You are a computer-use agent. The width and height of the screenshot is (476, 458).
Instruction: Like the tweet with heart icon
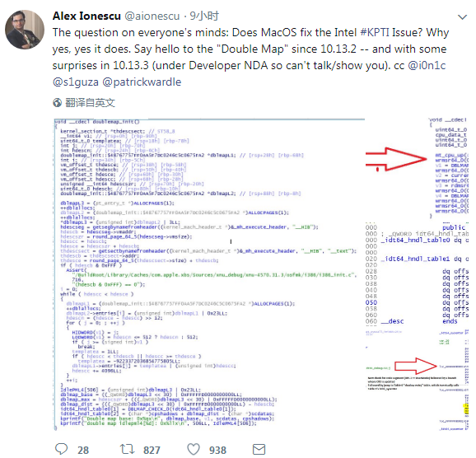coord(194,449)
